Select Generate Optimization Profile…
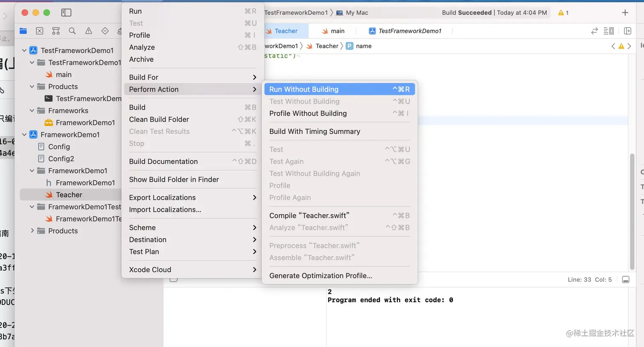Screen dimensions: 644x347 tap(339, 275)
